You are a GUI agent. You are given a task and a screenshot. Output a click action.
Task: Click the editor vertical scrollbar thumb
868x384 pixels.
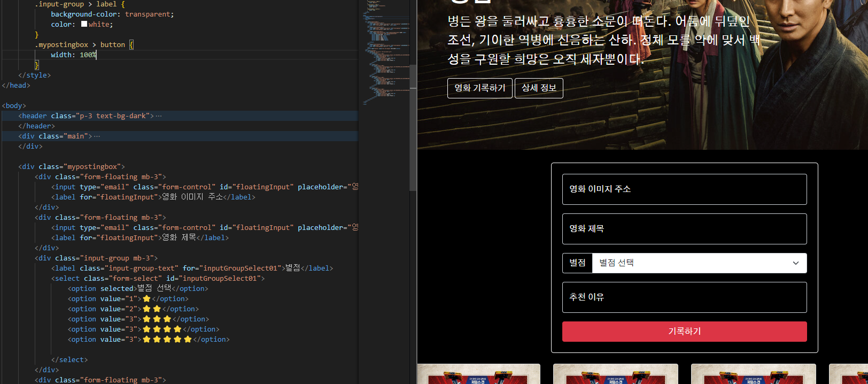(x=413, y=128)
